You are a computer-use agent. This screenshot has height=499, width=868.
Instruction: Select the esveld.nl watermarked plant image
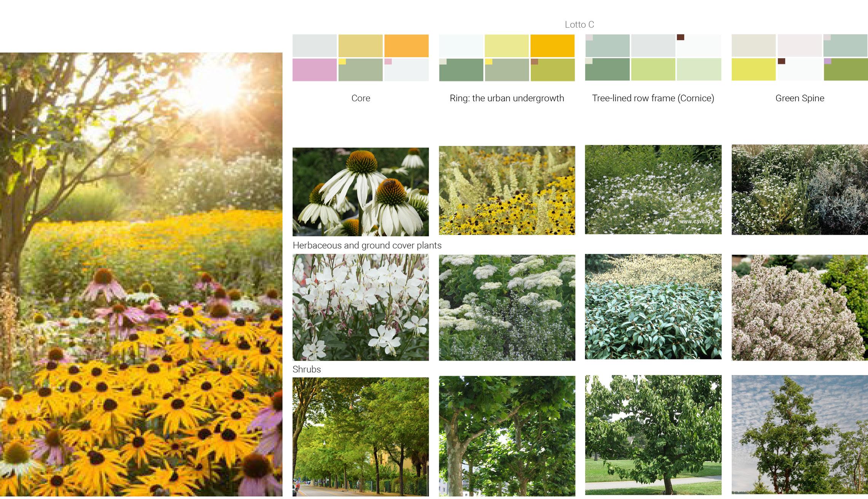[x=653, y=189]
